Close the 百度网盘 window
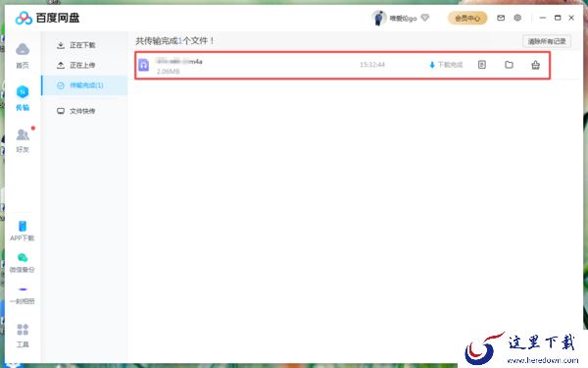588x368 pixels. click(x=571, y=18)
